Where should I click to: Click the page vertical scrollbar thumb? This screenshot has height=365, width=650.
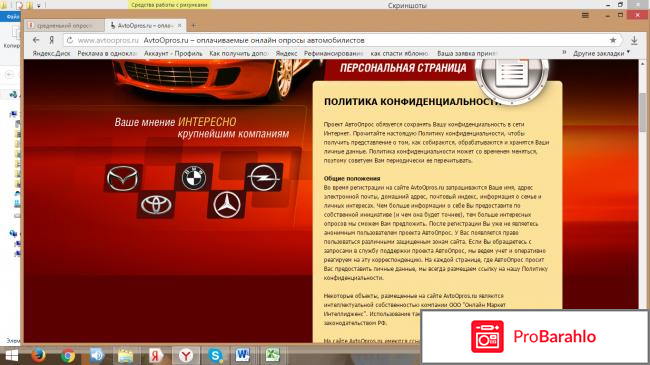coord(643,112)
